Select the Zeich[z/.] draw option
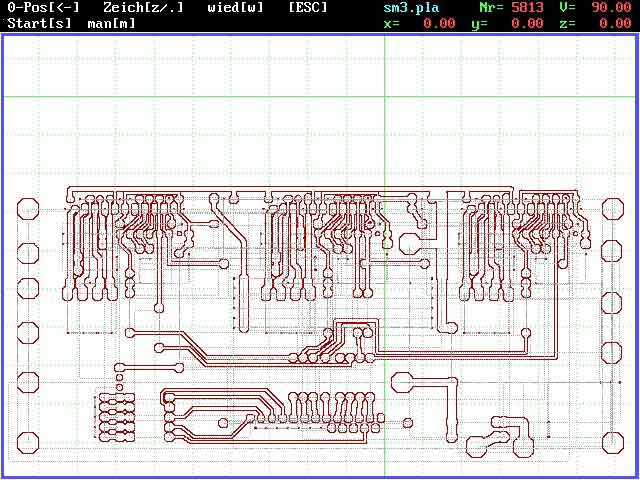This screenshot has height=480, width=640. pos(141,7)
